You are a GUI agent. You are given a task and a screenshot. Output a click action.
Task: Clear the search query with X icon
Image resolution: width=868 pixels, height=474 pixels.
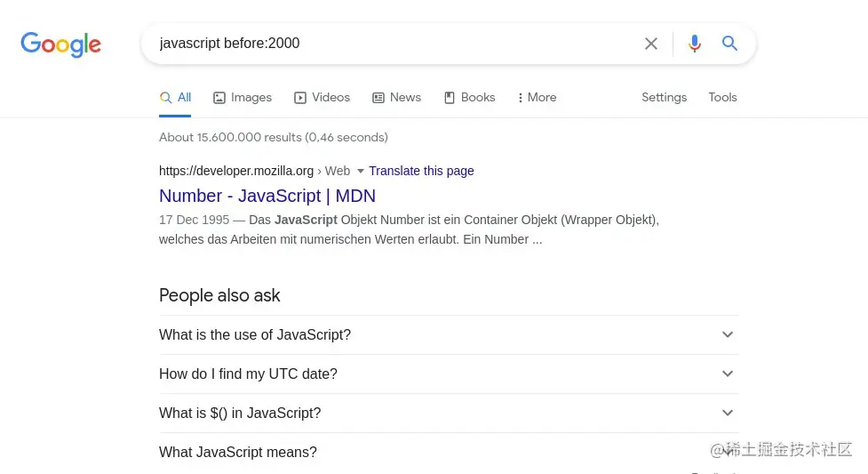(x=651, y=44)
